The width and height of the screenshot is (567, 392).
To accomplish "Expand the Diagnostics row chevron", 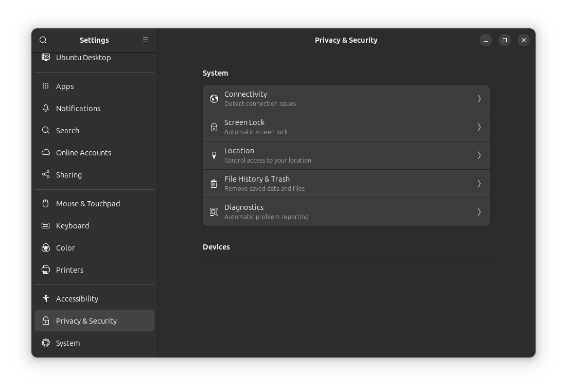I will 479,211.
